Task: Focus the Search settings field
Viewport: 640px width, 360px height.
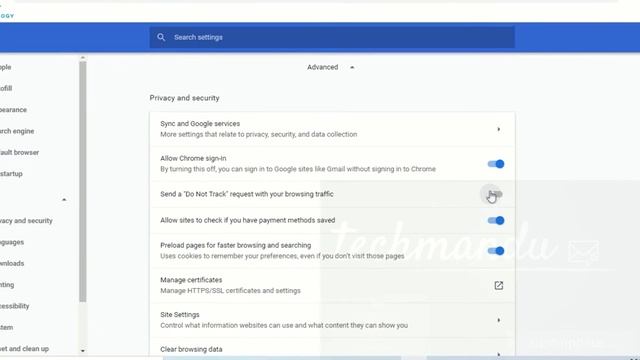Action: 332,37
